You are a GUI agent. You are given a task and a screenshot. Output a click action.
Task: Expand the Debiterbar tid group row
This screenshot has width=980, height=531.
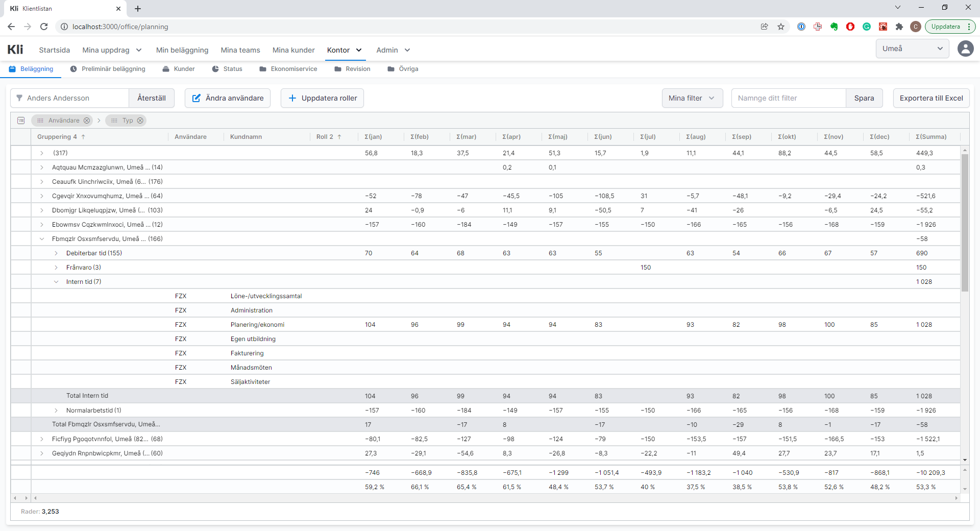click(x=56, y=253)
